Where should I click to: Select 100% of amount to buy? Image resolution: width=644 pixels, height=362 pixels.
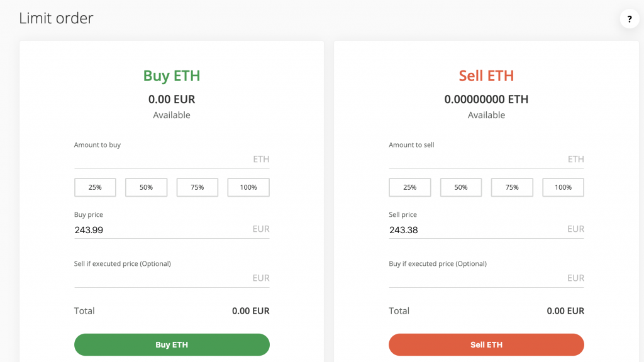pyautogui.click(x=248, y=187)
